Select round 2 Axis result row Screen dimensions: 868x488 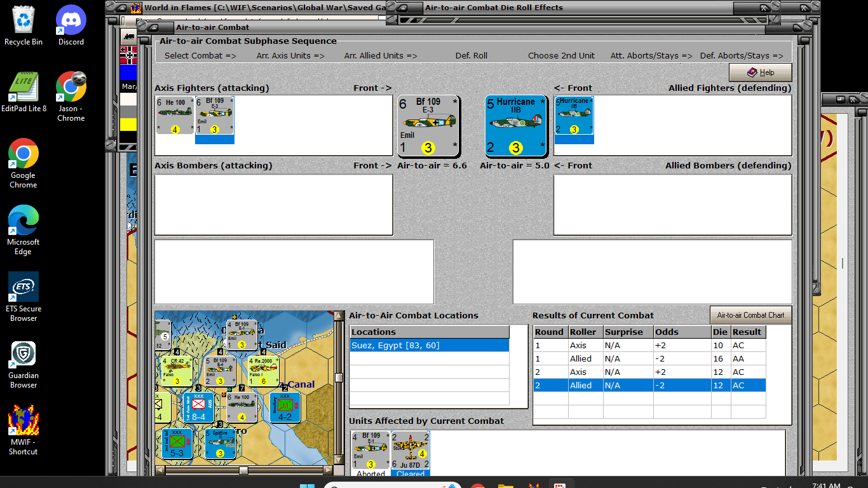click(649, 372)
